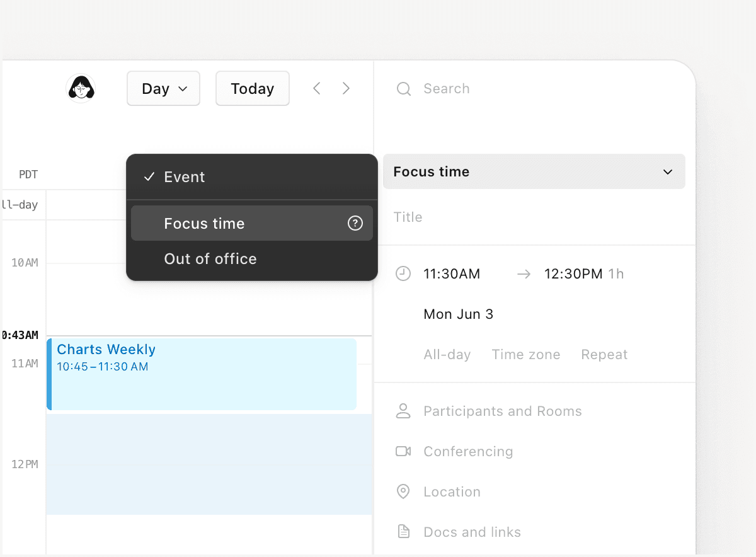
Task: Click the clock icon next to start time
Action: (x=403, y=273)
